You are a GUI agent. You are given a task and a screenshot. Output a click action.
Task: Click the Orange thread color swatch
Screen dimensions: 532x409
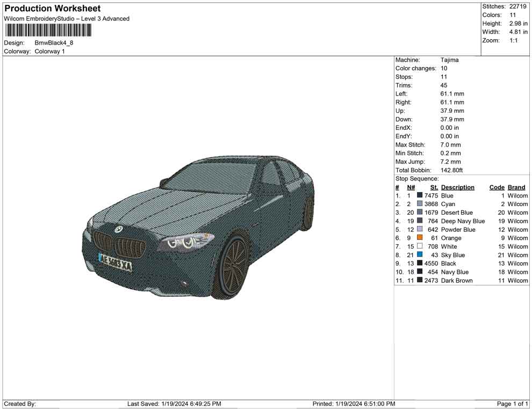pyautogui.click(x=420, y=238)
